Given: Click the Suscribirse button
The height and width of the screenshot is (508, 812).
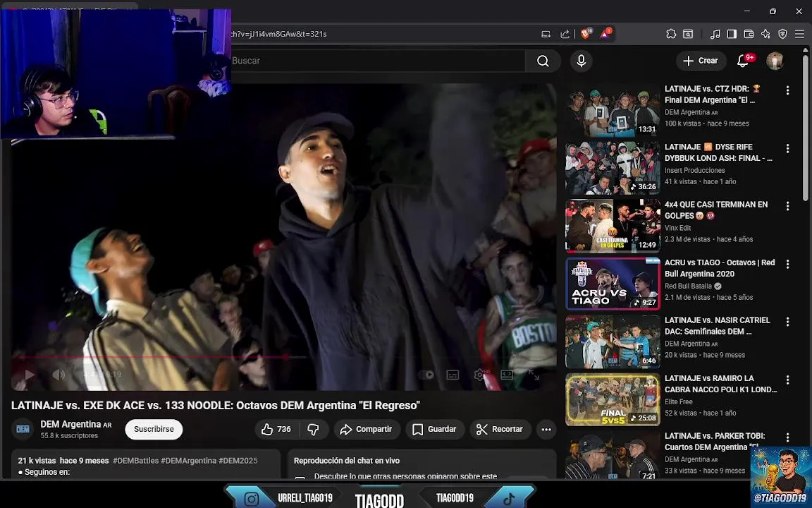Looking at the screenshot, I should click(154, 429).
